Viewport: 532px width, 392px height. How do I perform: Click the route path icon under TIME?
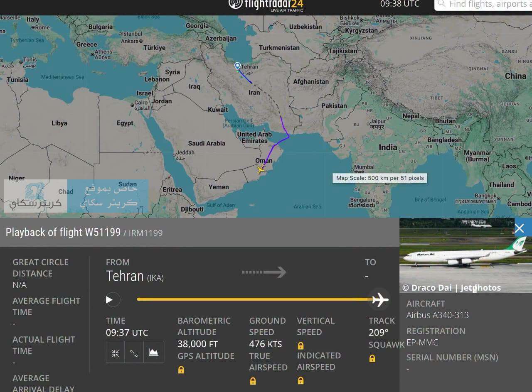pyautogui.click(x=134, y=352)
